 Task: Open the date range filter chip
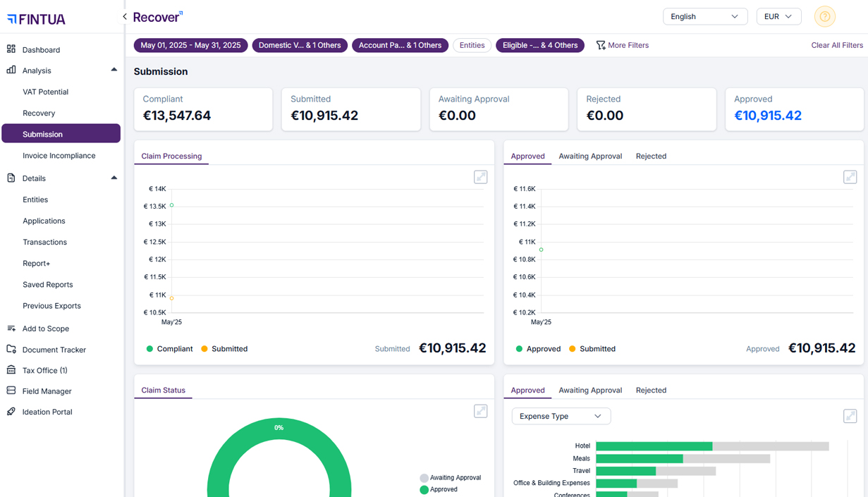[190, 45]
